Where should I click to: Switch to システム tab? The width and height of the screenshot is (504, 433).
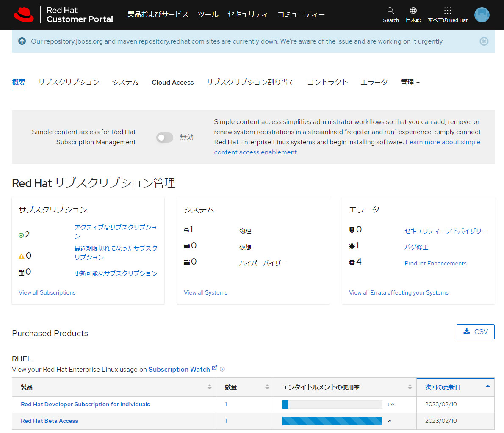click(x=125, y=82)
